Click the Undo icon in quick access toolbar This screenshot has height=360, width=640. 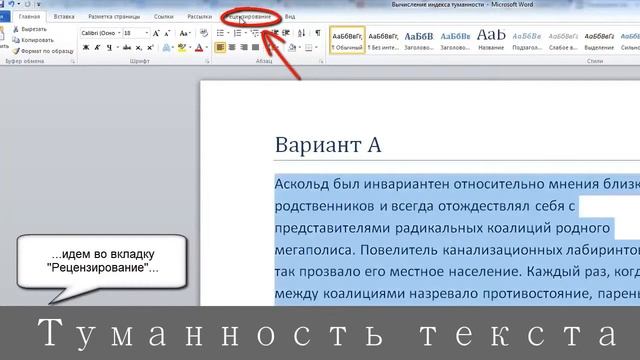[x=11, y=4]
